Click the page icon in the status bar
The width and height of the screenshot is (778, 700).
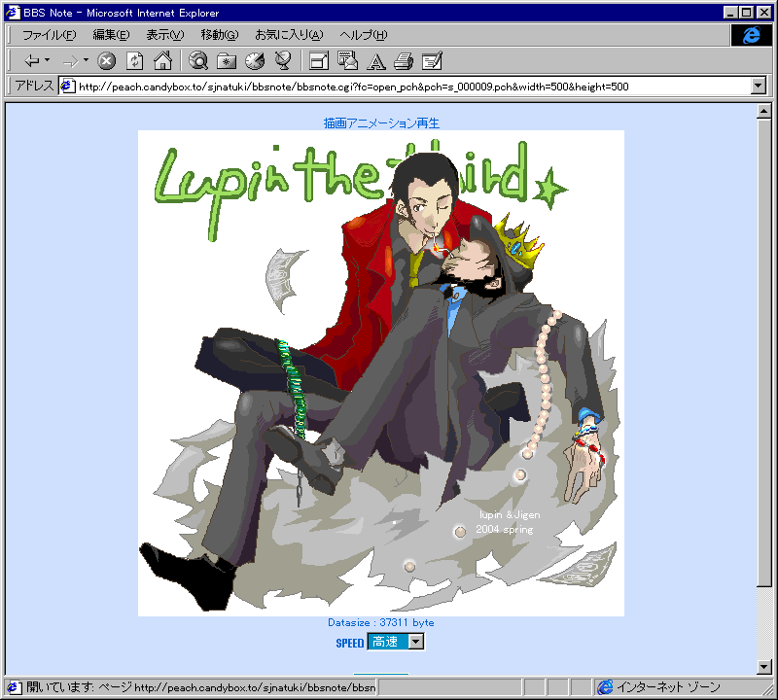coord(14,687)
